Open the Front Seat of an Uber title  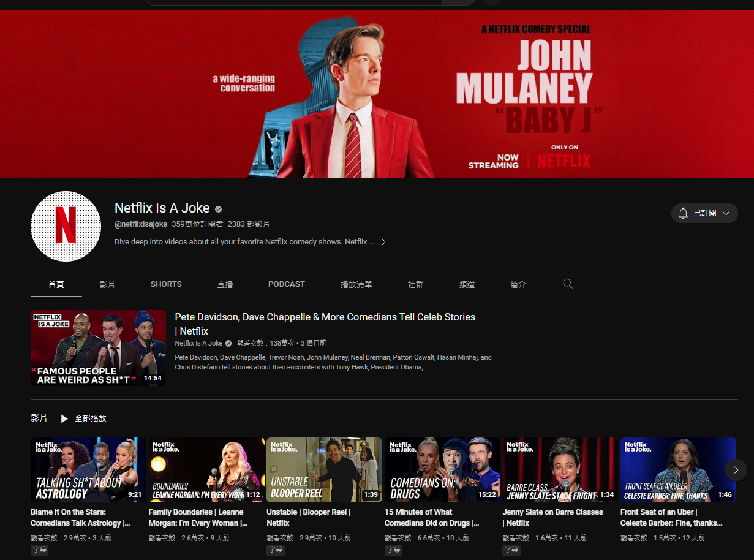(x=672, y=518)
